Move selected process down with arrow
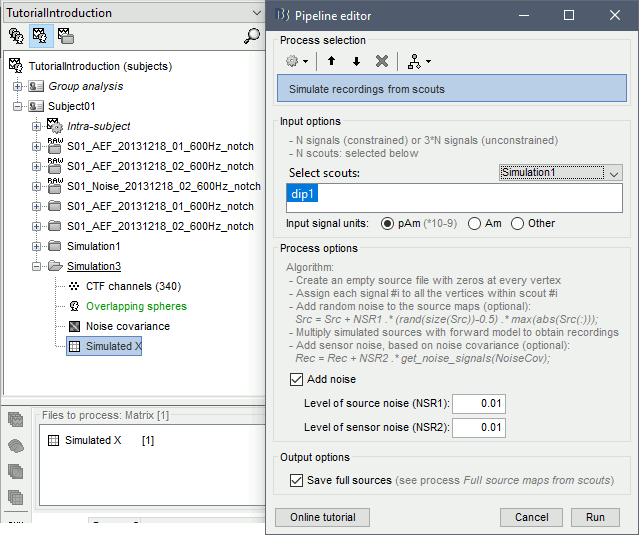This screenshot has width=639, height=535. click(x=356, y=61)
